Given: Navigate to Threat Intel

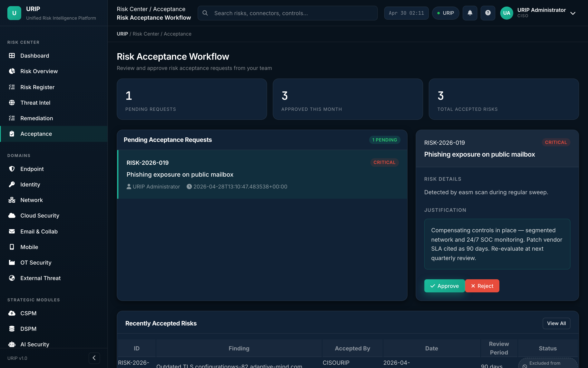Looking at the screenshot, I should pos(54,102).
